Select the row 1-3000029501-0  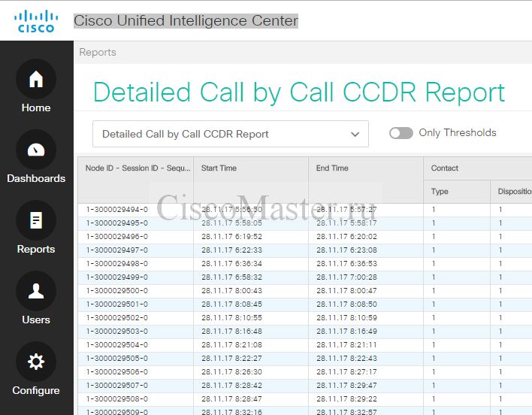coord(304,304)
